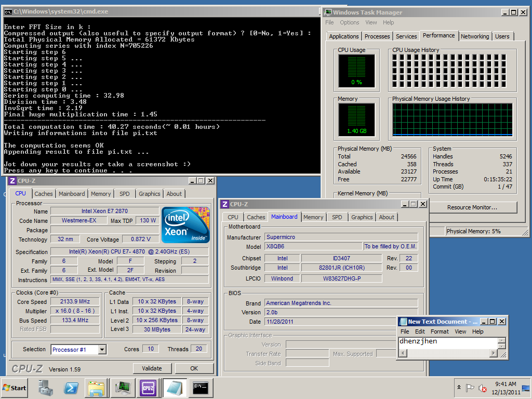Open About tab in left CPU-Z window
This screenshot has height=399, width=532.
174,194
